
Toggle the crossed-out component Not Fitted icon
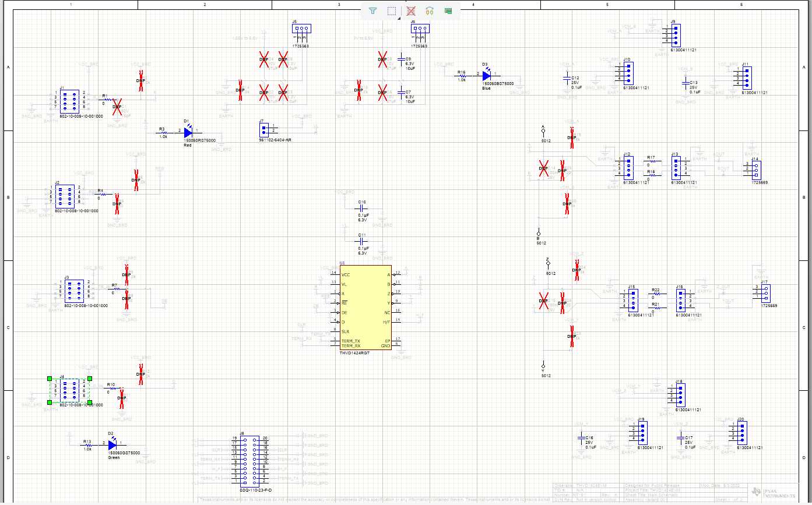411,10
